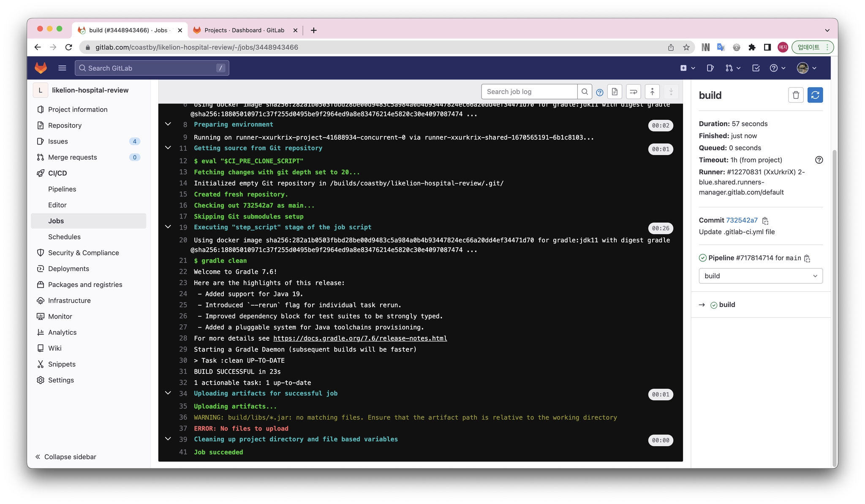Screen dimensions: 865x504
Task: Open the build stage dropdown
Action: [760, 276]
